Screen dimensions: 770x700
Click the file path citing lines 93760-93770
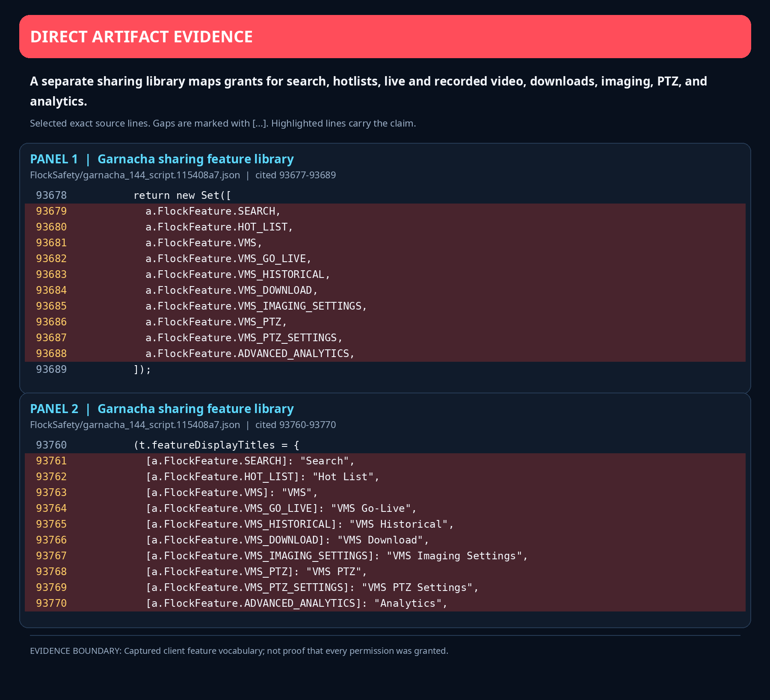(x=183, y=425)
